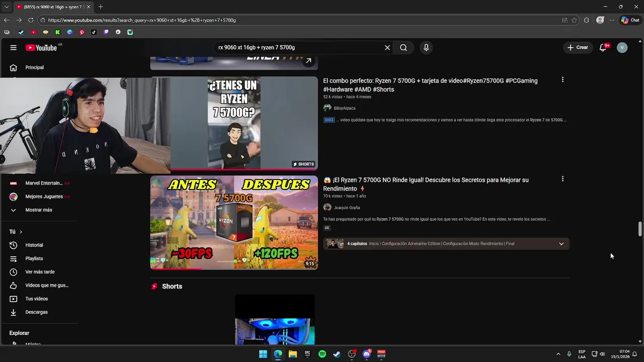Add page to favorites with star icon

coord(574,20)
